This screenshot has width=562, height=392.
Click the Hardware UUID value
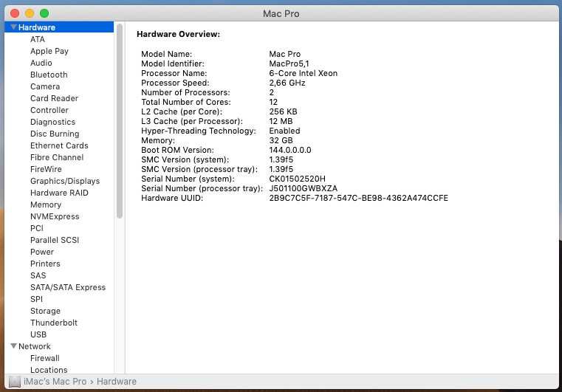358,198
